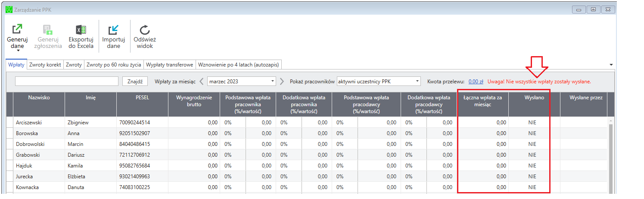The image size is (644, 199).
Task: Click the Podstawowa wpłata pracownika column header
Action: [248, 104]
